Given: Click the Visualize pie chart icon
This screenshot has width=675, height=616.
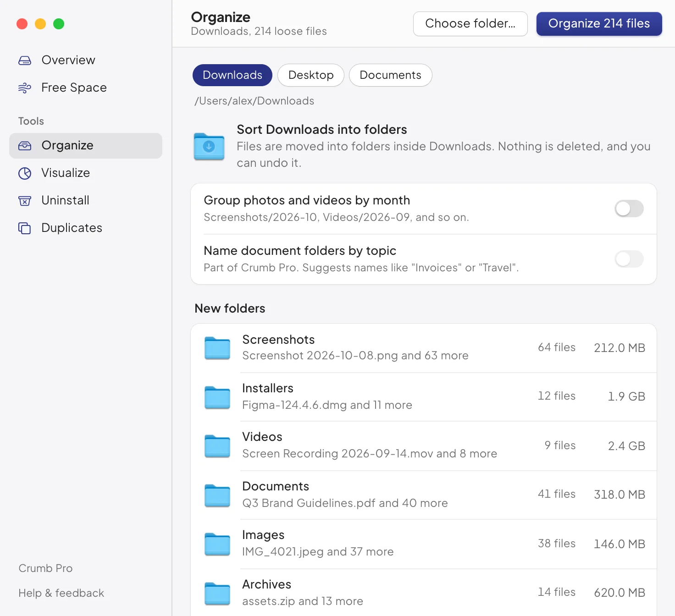Looking at the screenshot, I should tap(25, 173).
